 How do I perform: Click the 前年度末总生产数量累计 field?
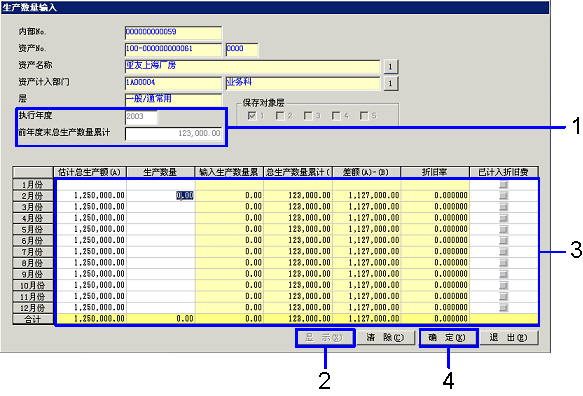click(x=173, y=133)
